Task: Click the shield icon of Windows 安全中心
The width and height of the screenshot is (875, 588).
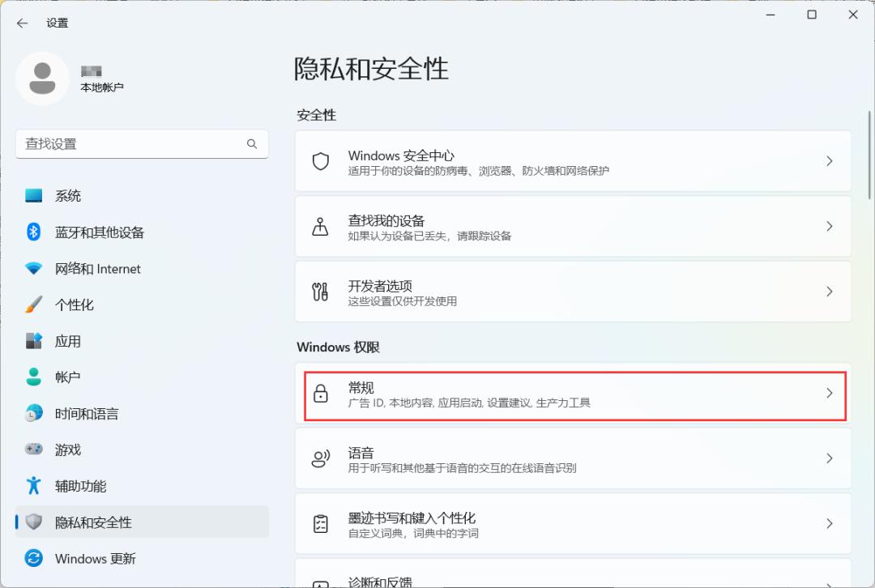Action: [320, 161]
